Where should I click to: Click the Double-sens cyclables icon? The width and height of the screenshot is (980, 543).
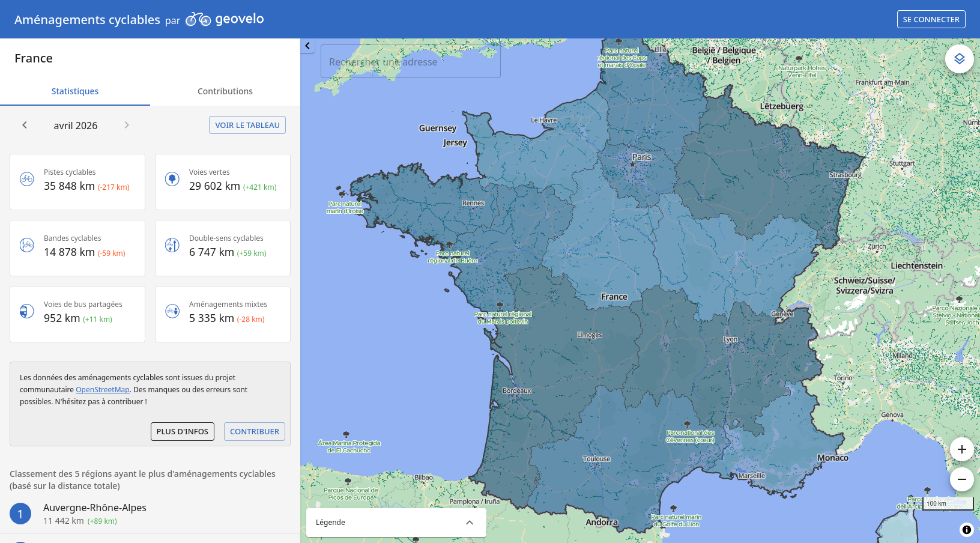[x=172, y=245]
